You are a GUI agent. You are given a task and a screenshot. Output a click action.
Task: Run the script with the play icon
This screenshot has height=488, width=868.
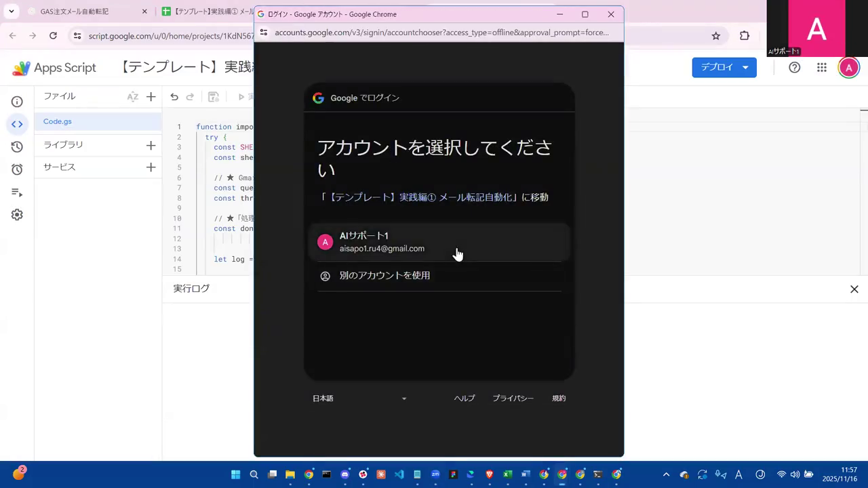241,96
